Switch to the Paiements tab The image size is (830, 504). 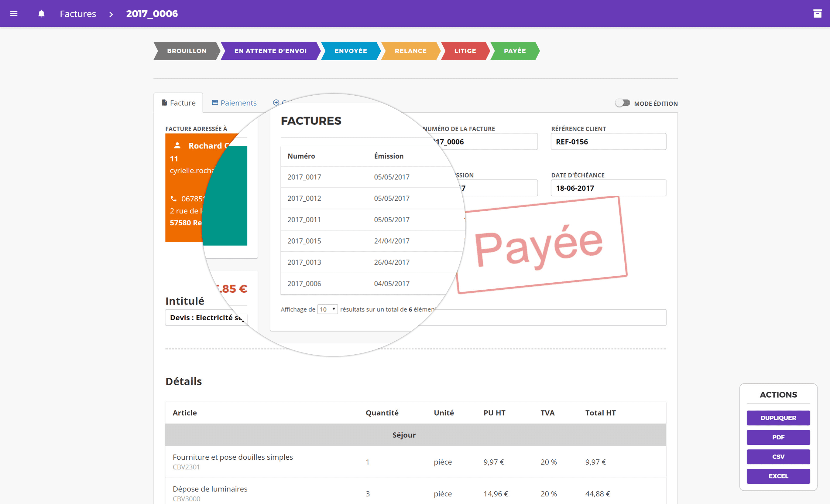(234, 103)
